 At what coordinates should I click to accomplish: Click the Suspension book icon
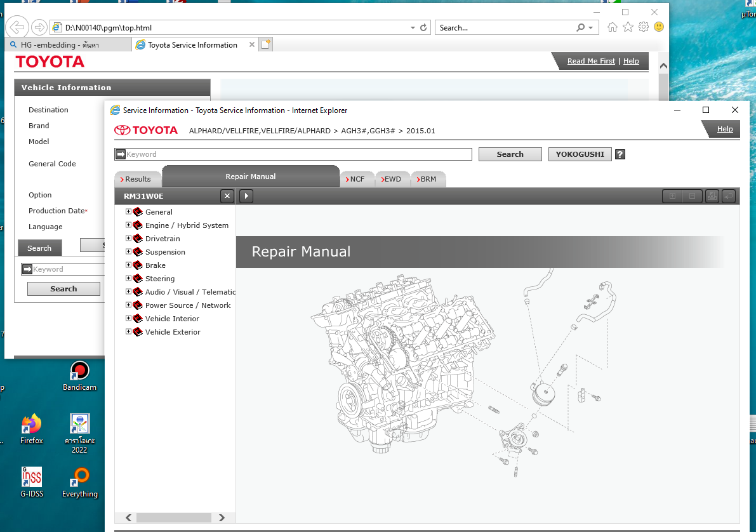coord(138,252)
